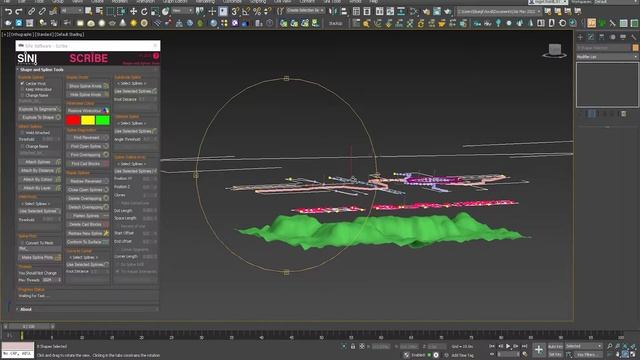The image size is (640, 360).
Task: Activate the Select and Move tool
Action: [133, 12]
